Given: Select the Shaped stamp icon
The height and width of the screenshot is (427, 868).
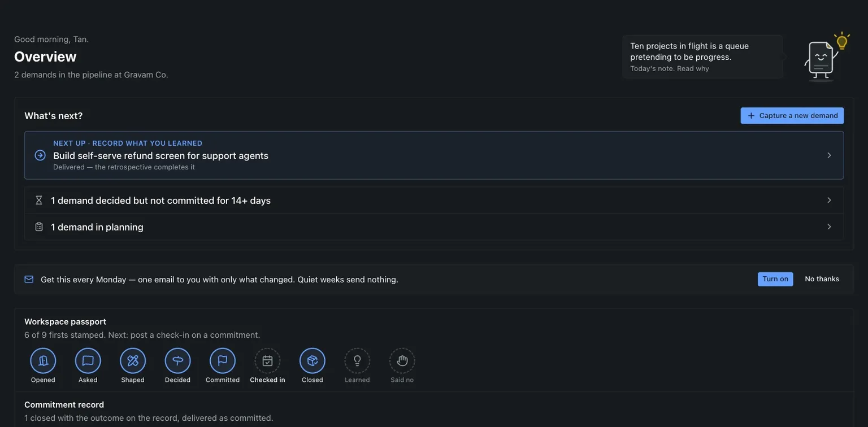Looking at the screenshot, I should point(133,361).
